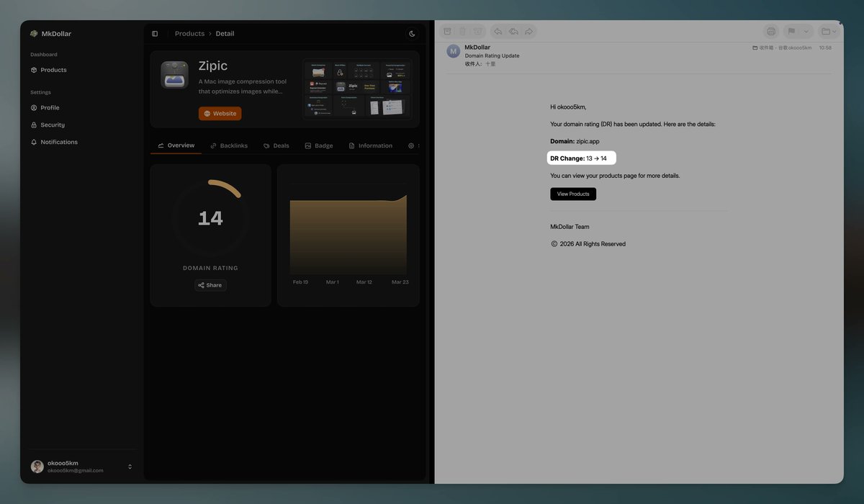Click the Products breadcrumb link
The width and height of the screenshot is (864, 504).
[x=189, y=34]
